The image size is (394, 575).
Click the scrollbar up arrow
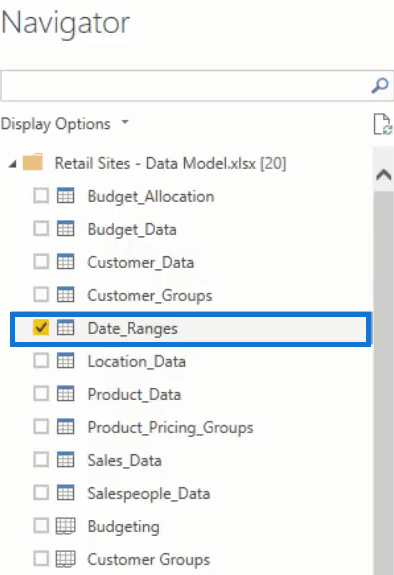(x=383, y=175)
